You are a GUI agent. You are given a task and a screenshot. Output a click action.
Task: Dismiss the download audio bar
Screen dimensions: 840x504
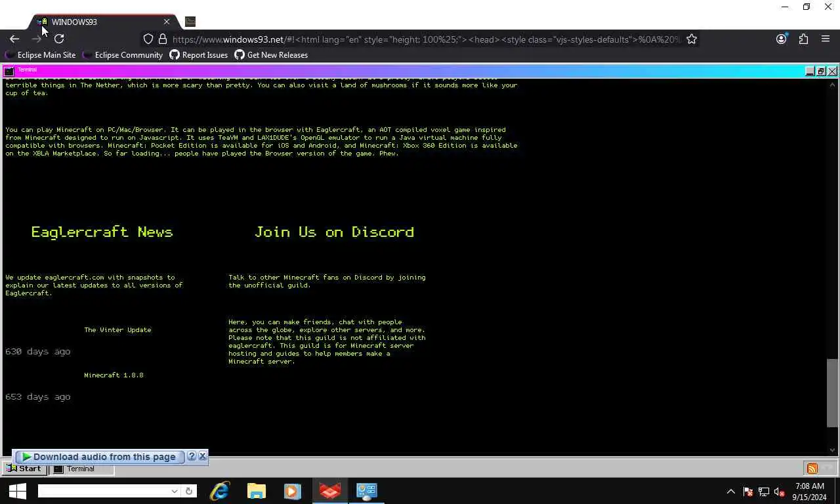pos(202,456)
